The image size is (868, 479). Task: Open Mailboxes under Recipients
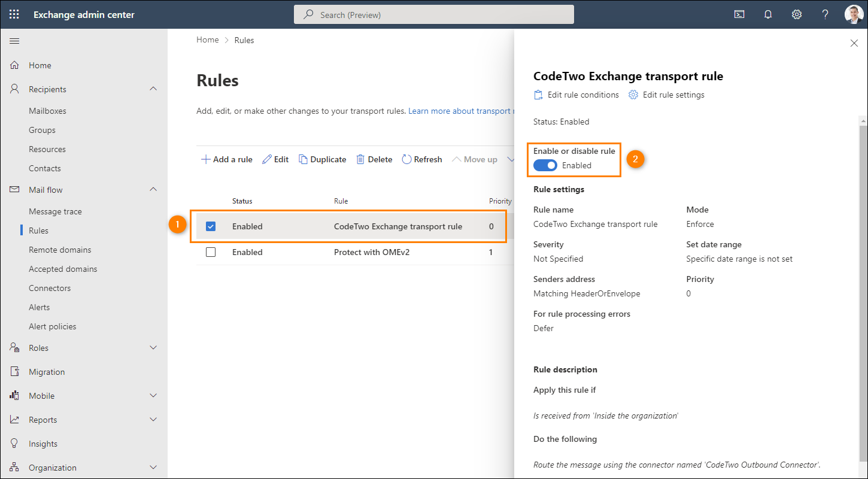click(x=47, y=111)
